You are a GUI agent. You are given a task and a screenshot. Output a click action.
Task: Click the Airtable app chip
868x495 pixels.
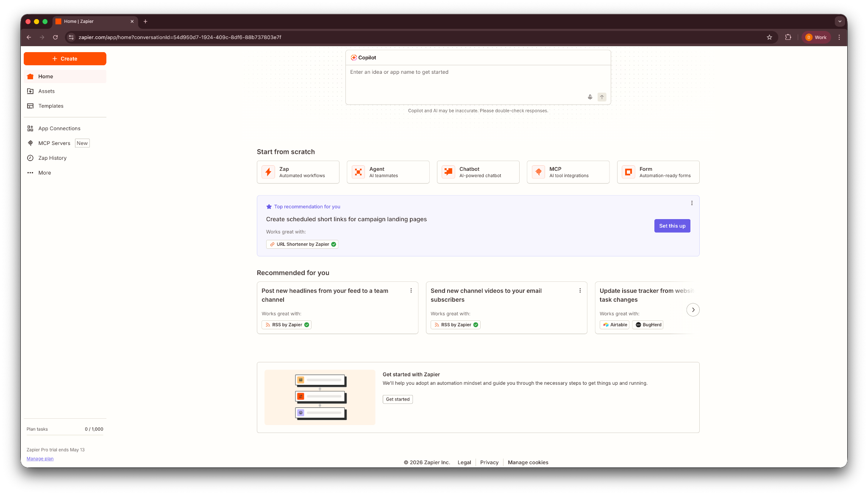(x=615, y=325)
